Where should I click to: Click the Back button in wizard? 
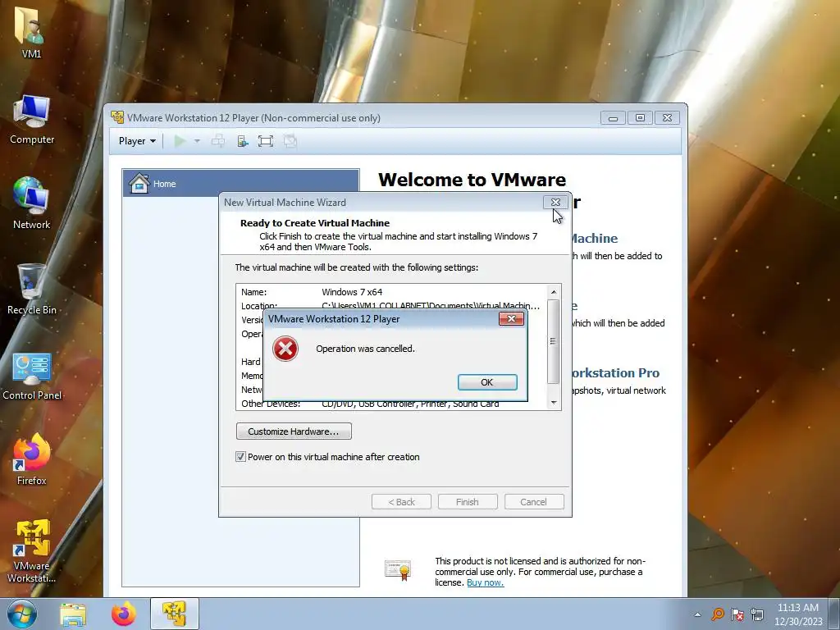(x=401, y=502)
